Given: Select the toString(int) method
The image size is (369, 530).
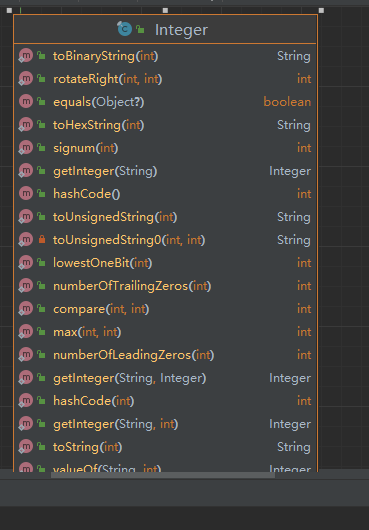Looking at the screenshot, I should click(88, 447).
